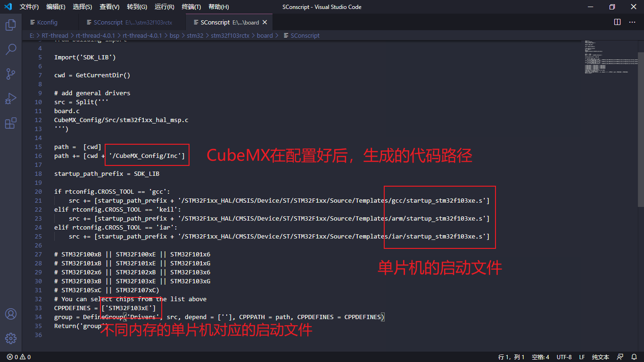This screenshot has width=644, height=362.
Task: Click the vertical editor scrollbar
Action: [x=641, y=129]
